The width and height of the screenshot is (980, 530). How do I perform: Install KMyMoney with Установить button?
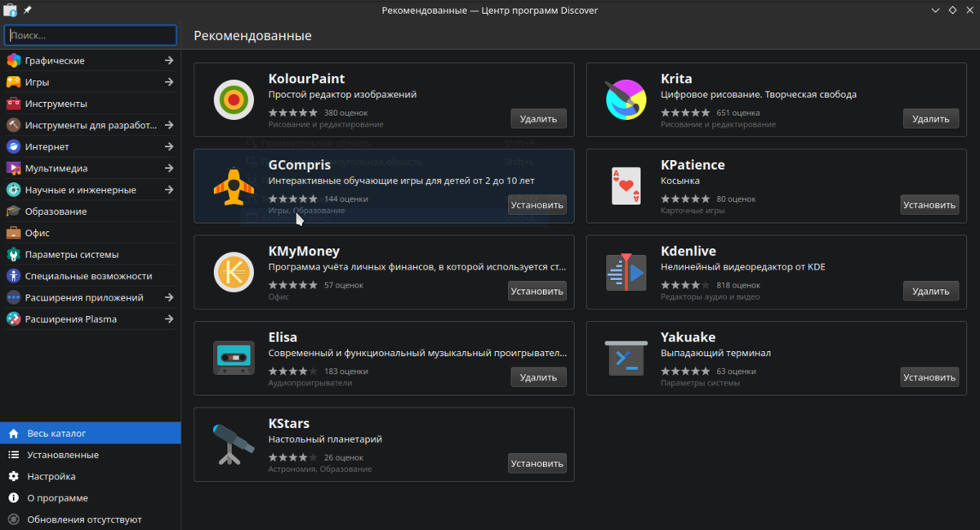(x=537, y=291)
